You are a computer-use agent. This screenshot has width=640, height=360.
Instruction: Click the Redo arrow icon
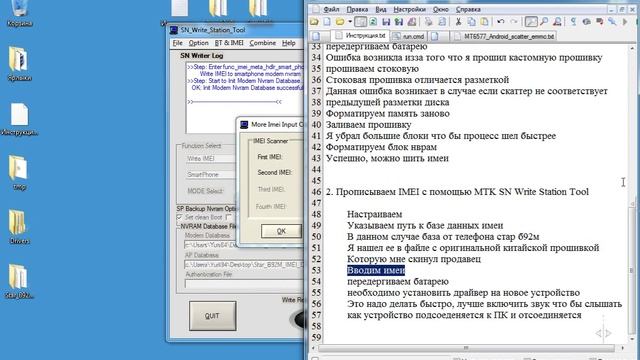pyautogui.click(x=514, y=22)
